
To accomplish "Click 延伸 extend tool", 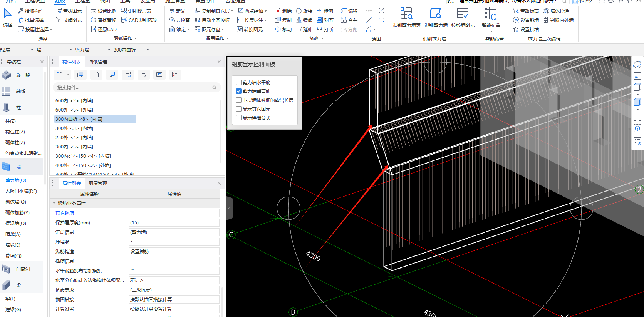I will pyautogui.click(x=304, y=29).
